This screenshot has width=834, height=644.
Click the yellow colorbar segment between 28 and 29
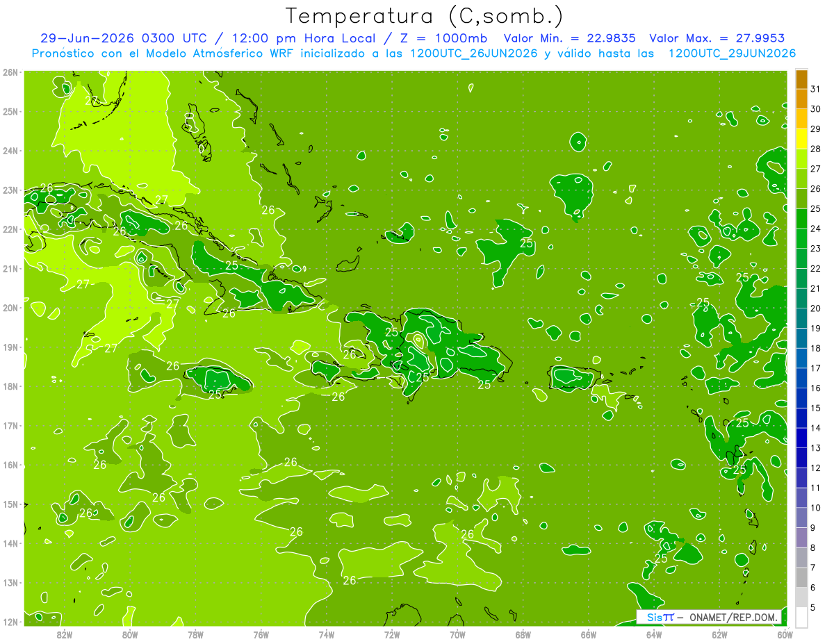pyautogui.click(x=801, y=139)
